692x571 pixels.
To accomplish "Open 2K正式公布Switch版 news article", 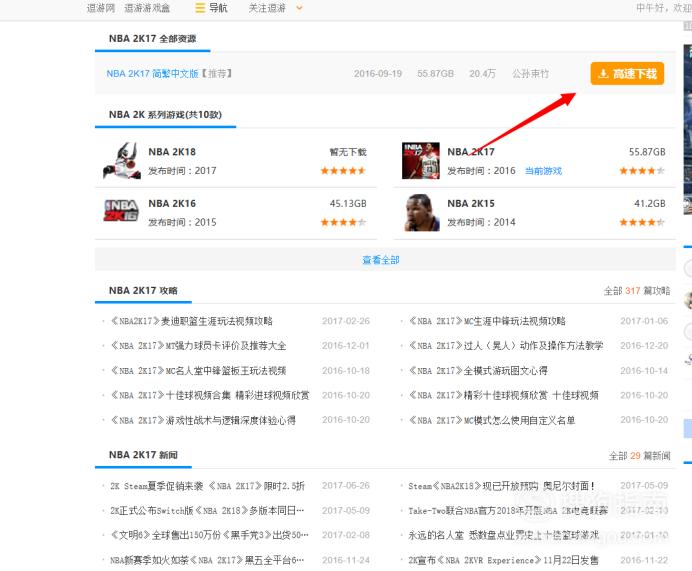I will click(207, 511).
